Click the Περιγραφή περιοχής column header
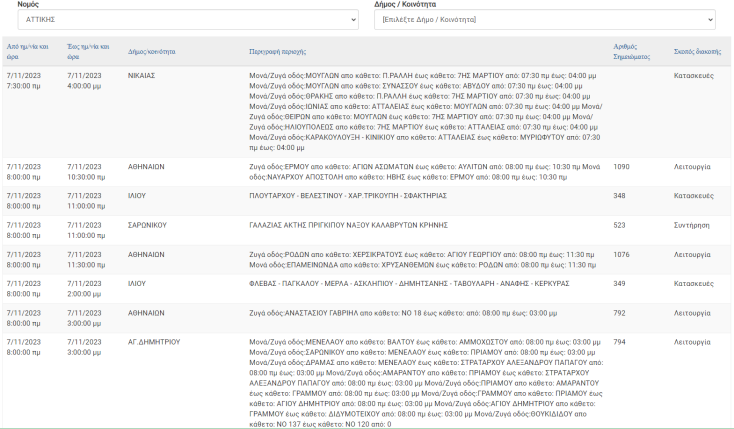 click(x=277, y=50)
